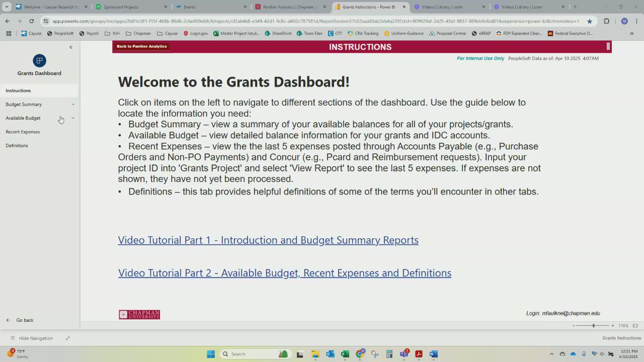
Task: Click the fit-to-page icon by zoom percentage
Action: 635,326
